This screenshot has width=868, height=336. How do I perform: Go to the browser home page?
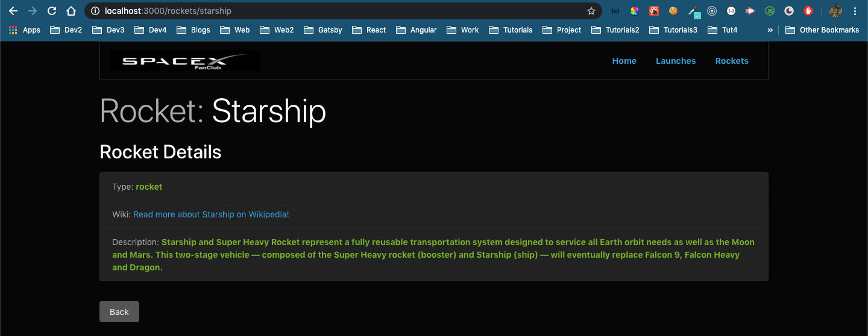pyautogui.click(x=71, y=11)
